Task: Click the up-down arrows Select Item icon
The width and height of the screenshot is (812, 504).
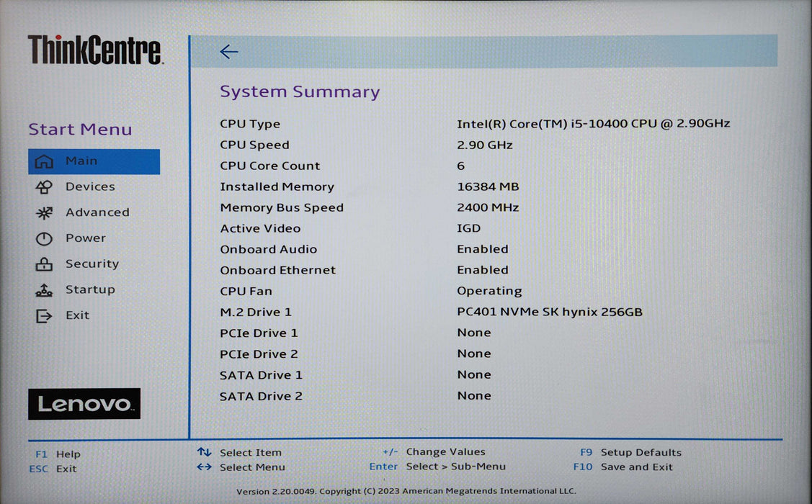Action: coord(204,451)
